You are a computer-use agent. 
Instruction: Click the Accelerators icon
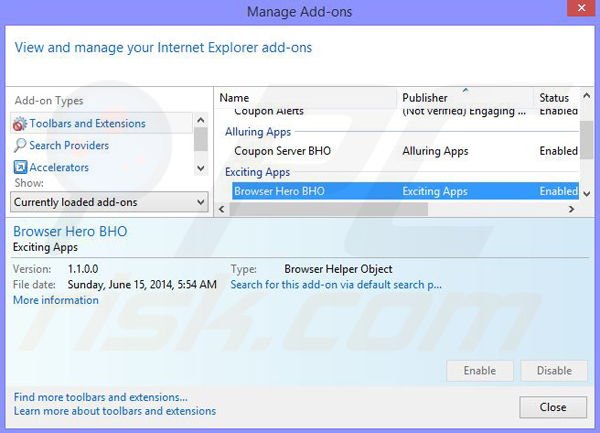[20, 168]
